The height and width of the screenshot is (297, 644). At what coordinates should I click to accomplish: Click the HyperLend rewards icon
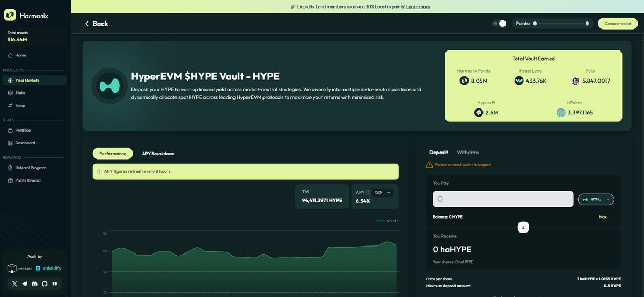[519, 81]
